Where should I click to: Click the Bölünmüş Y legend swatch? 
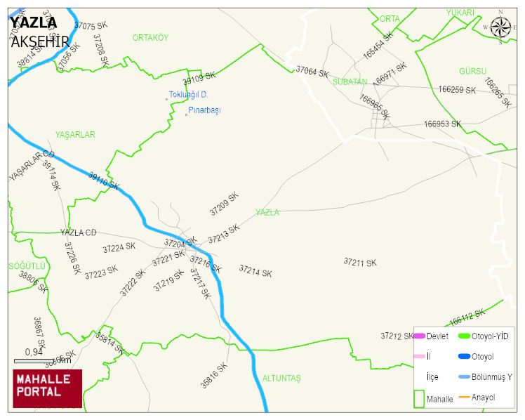pos(464,377)
